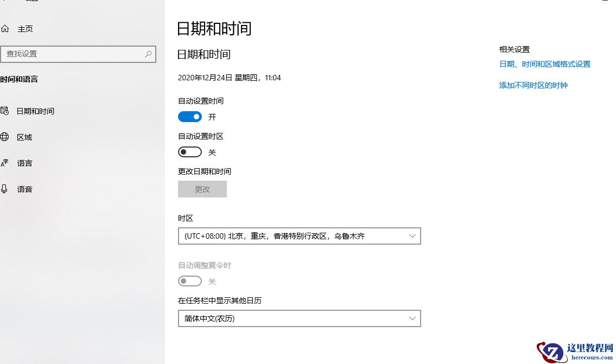616x364 pixels.
Task: Click 添加不同时区的时钟 link
Action: [532, 85]
